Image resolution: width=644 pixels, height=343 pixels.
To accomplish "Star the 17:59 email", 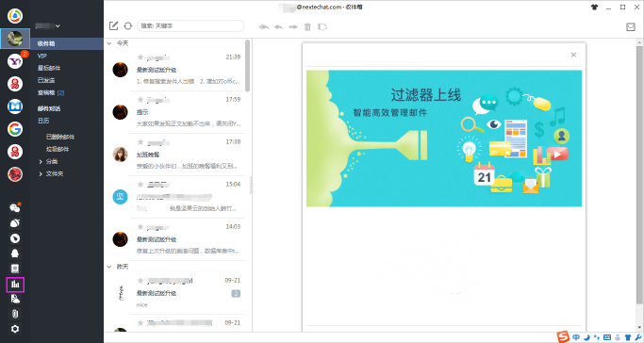I will tap(140, 100).
